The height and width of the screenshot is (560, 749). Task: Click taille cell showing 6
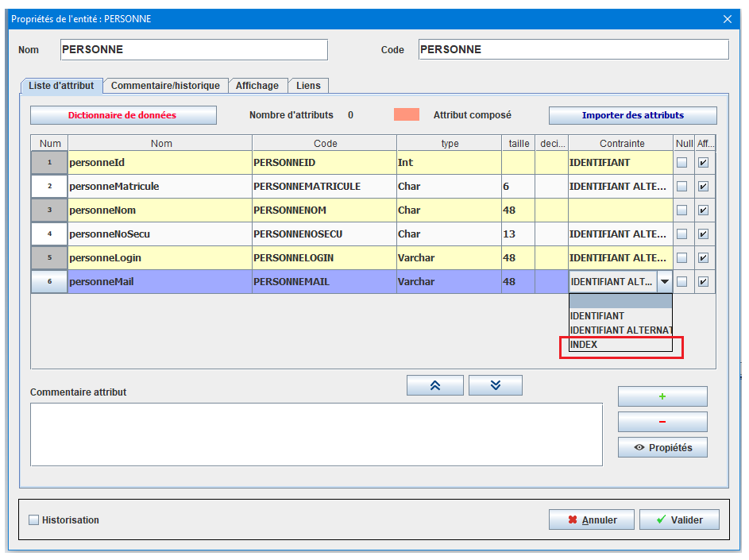pos(519,187)
